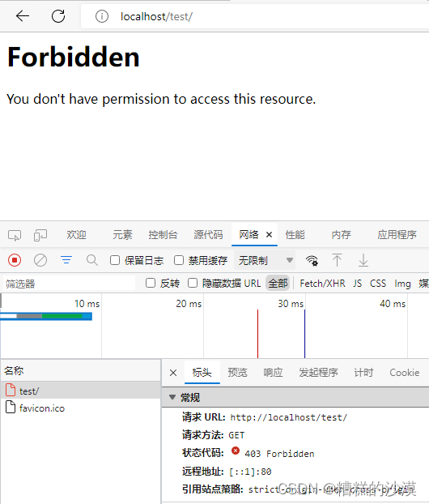Enable the 保留日志 checkbox

pyautogui.click(x=115, y=260)
